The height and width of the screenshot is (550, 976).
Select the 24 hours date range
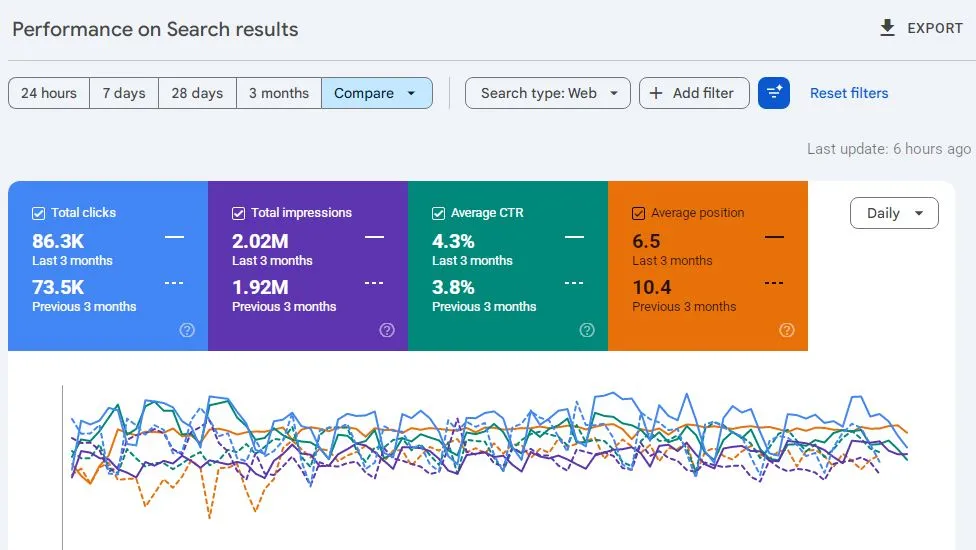click(x=49, y=93)
